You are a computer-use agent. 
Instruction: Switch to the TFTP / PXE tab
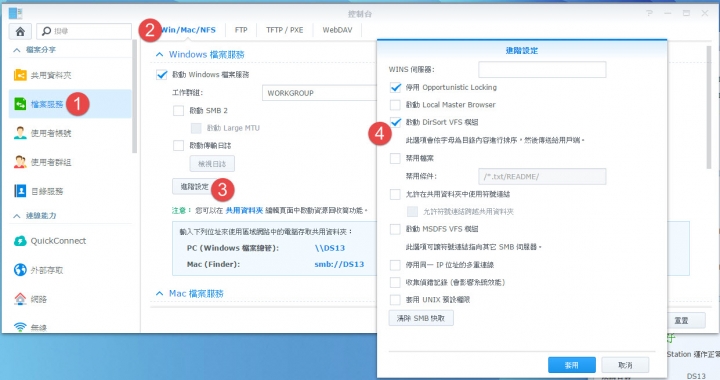click(x=285, y=30)
